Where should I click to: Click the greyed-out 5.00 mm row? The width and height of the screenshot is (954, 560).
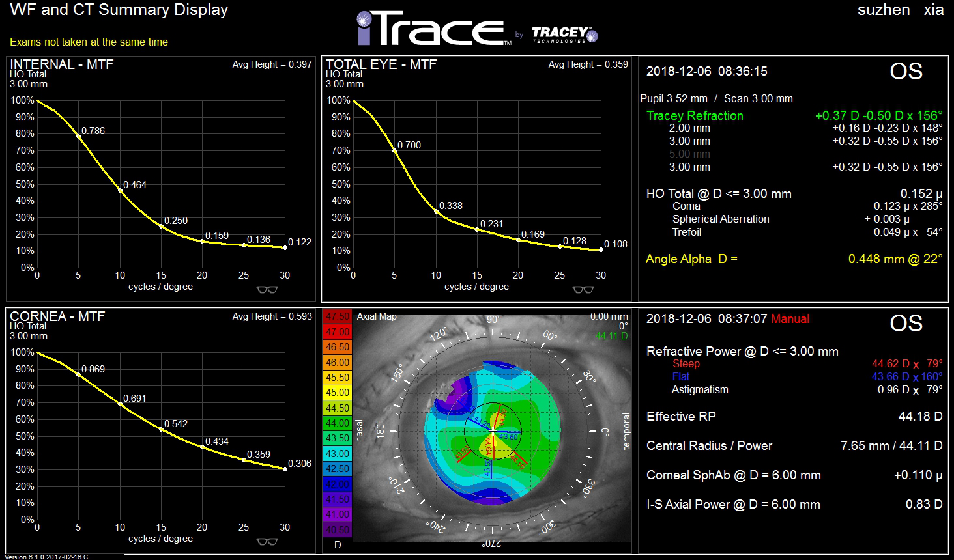coord(689,154)
